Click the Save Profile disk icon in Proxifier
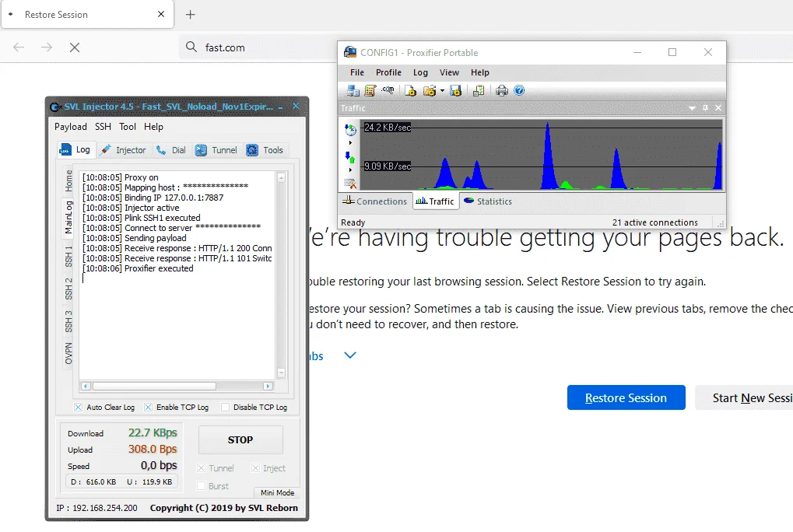This screenshot has width=793, height=532. point(456,91)
